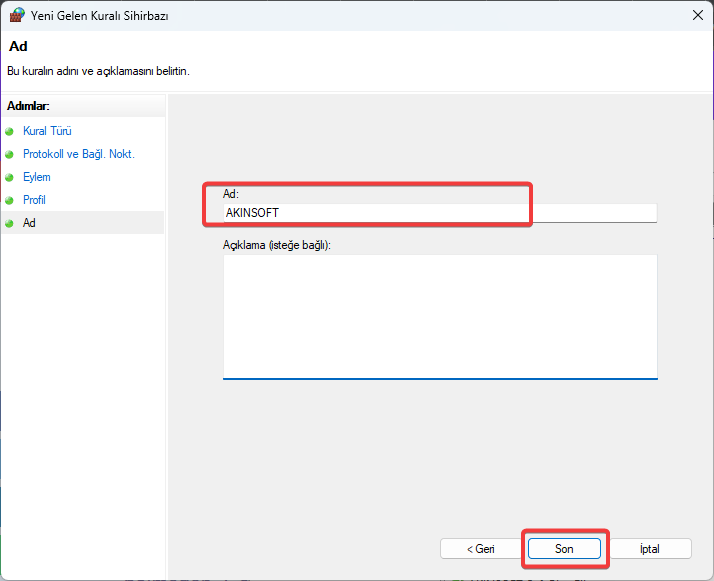
Task: Open the Kural Türü step
Action: 47,131
